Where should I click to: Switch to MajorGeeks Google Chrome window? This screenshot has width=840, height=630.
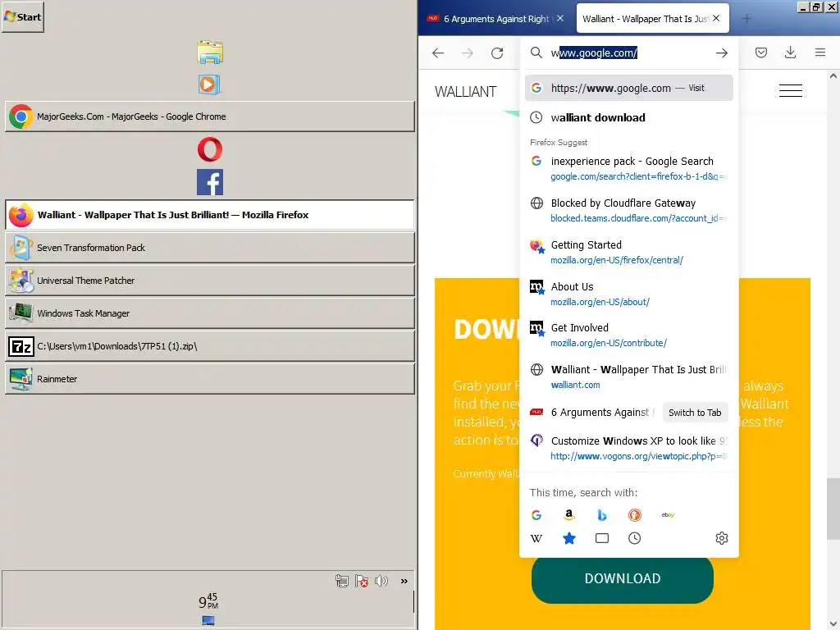tap(209, 116)
